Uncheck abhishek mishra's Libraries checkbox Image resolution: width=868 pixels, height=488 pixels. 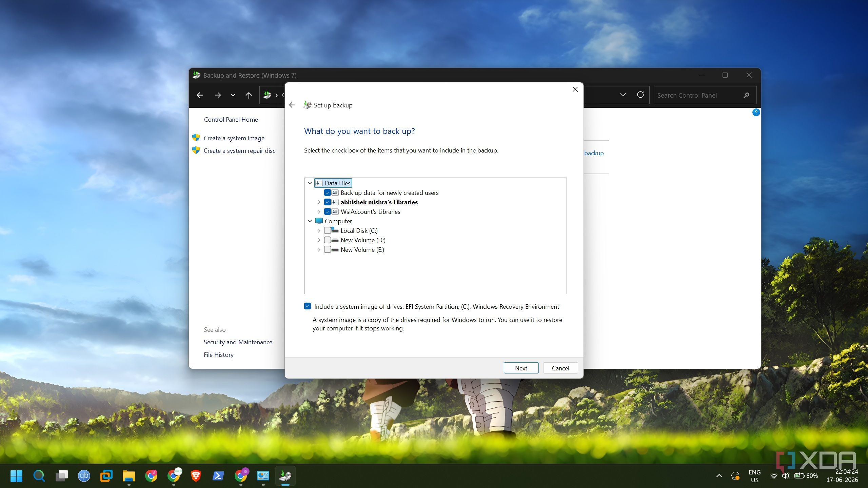coord(328,202)
